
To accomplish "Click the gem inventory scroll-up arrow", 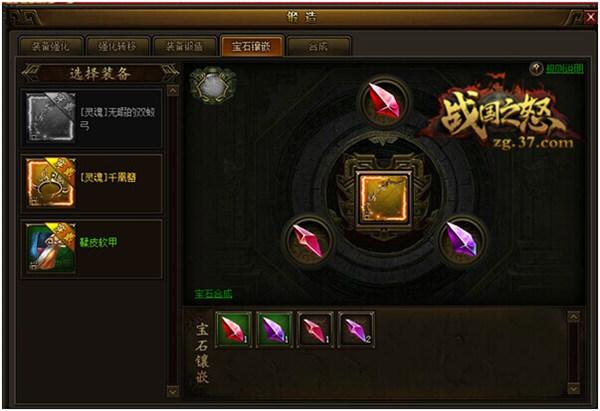I will pos(573,317).
